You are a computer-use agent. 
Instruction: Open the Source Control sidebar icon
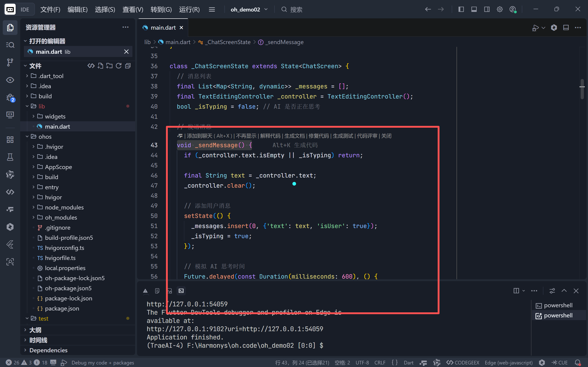click(x=10, y=62)
